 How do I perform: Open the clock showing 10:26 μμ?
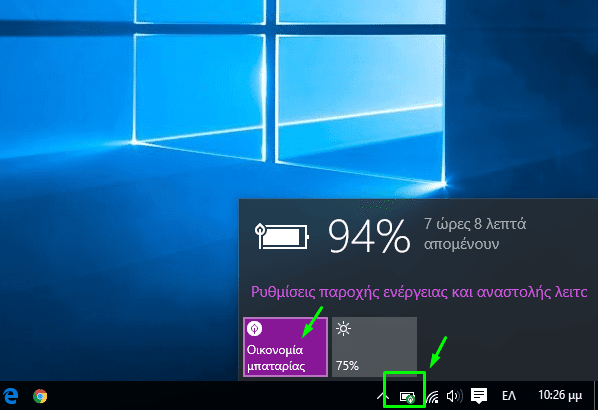560,395
